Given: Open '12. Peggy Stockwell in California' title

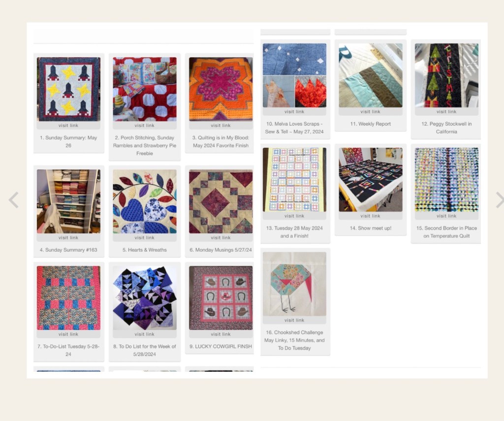Looking at the screenshot, I should click(446, 128).
